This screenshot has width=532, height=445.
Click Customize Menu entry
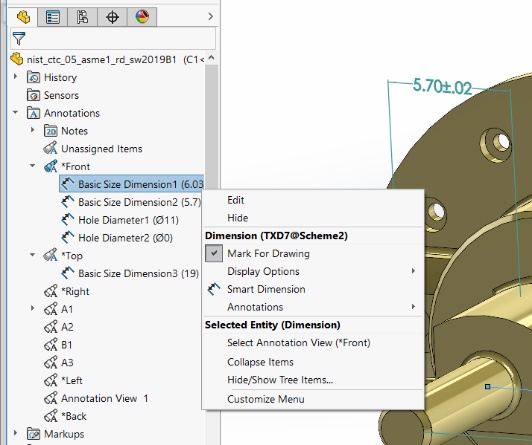(313, 399)
